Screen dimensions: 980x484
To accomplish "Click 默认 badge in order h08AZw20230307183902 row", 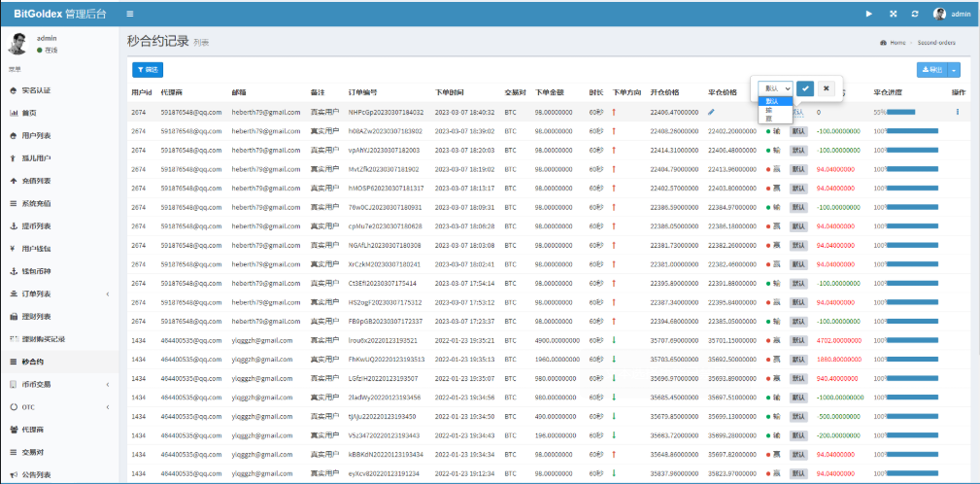I will pyautogui.click(x=798, y=131).
